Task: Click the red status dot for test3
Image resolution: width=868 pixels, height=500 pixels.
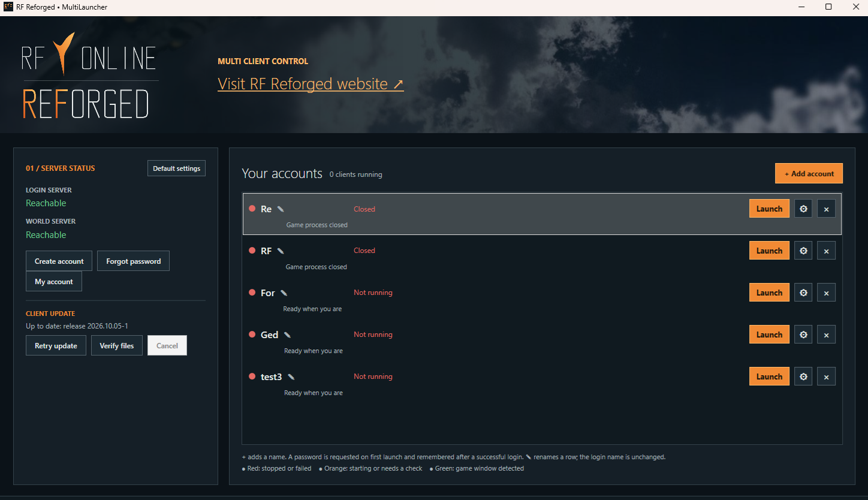Action: tap(252, 376)
